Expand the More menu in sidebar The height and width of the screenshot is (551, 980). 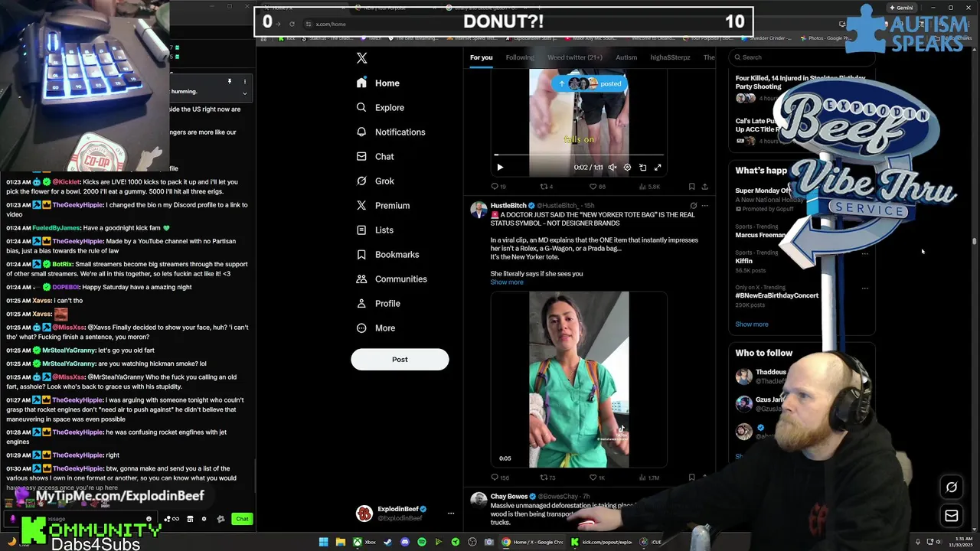[x=376, y=328]
